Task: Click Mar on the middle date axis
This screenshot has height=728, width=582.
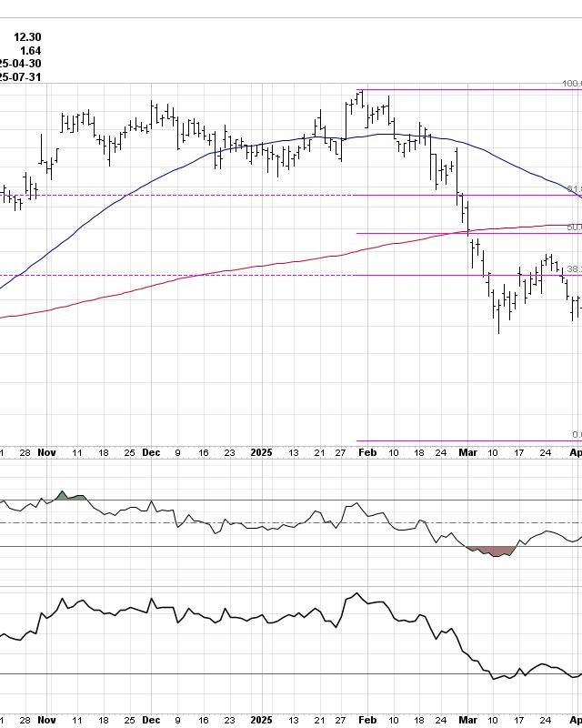Action: [467, 452]
